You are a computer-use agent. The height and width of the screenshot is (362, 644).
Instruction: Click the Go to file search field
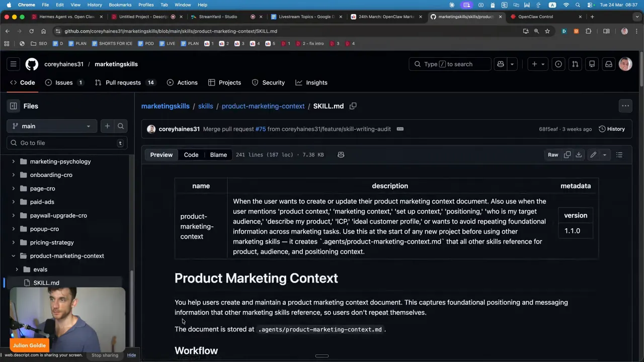point(67,143)
